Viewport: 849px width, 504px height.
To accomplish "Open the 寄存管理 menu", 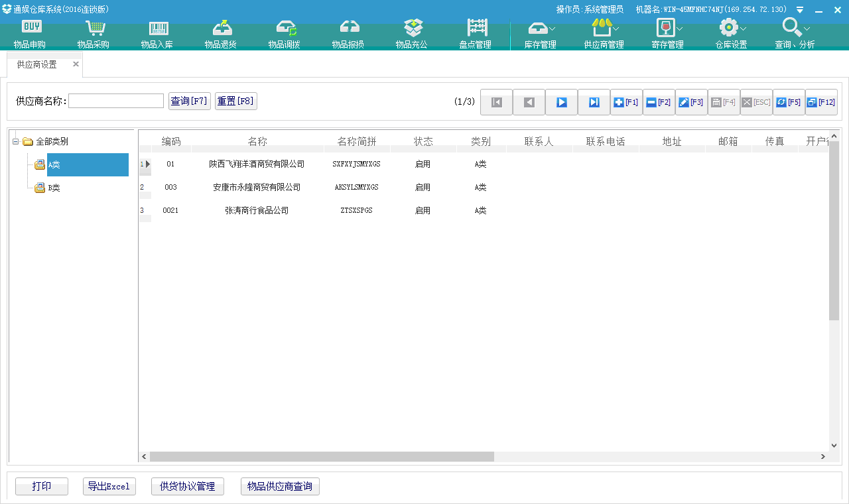I will pyautogui.click(x=668, y=34).
